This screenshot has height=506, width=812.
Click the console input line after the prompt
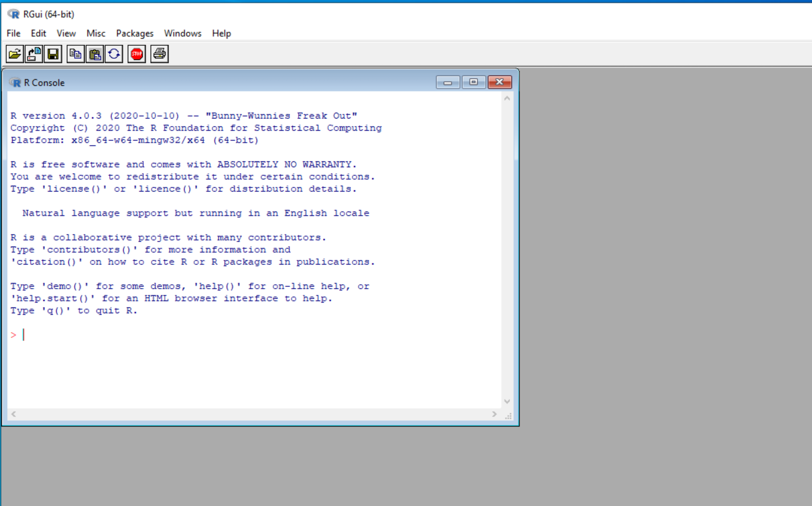(254, 335)
